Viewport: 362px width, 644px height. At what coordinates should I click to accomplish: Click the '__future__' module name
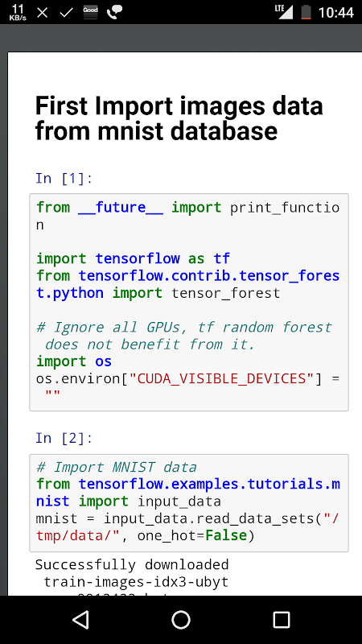120,208
